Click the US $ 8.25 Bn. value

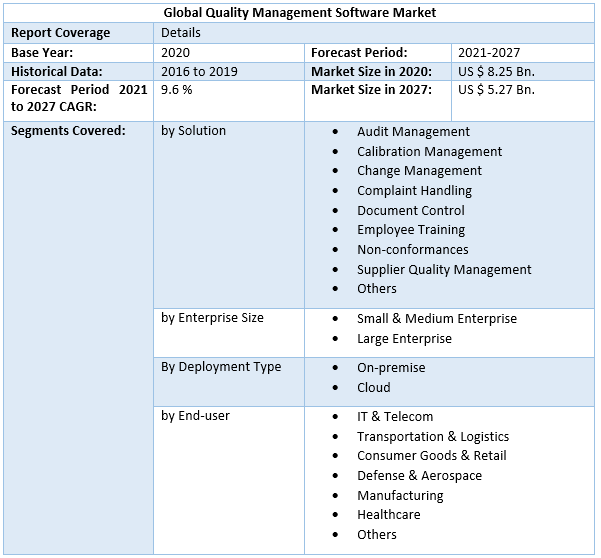coord(496,71)
